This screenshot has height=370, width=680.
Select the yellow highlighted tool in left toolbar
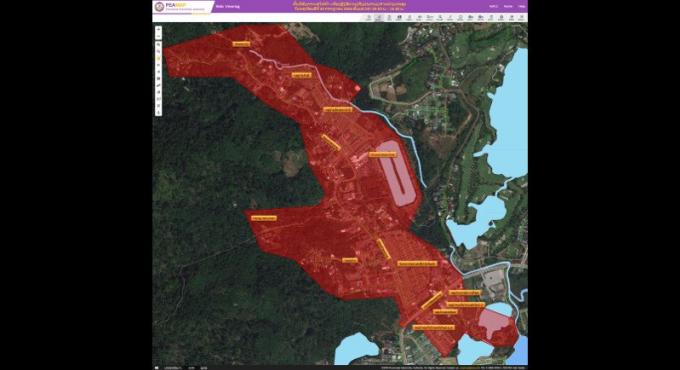coord(158,58)
